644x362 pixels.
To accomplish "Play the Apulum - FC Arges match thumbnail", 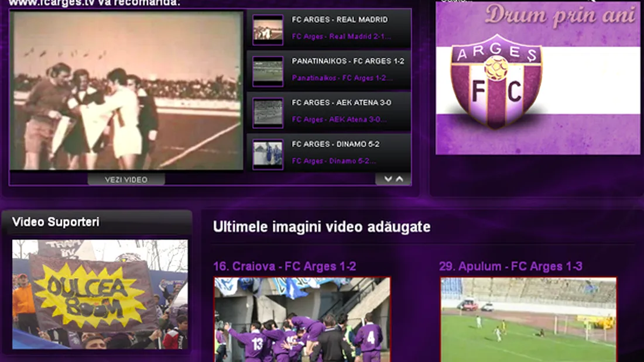I will [x=529, y=320].
